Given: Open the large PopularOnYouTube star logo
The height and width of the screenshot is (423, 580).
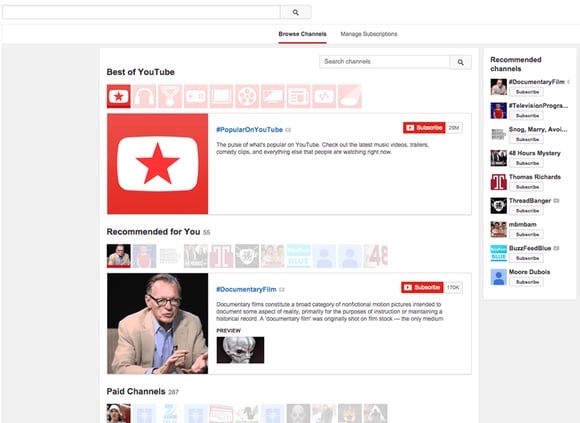Looking at the screenshot, I should [158, 164].
